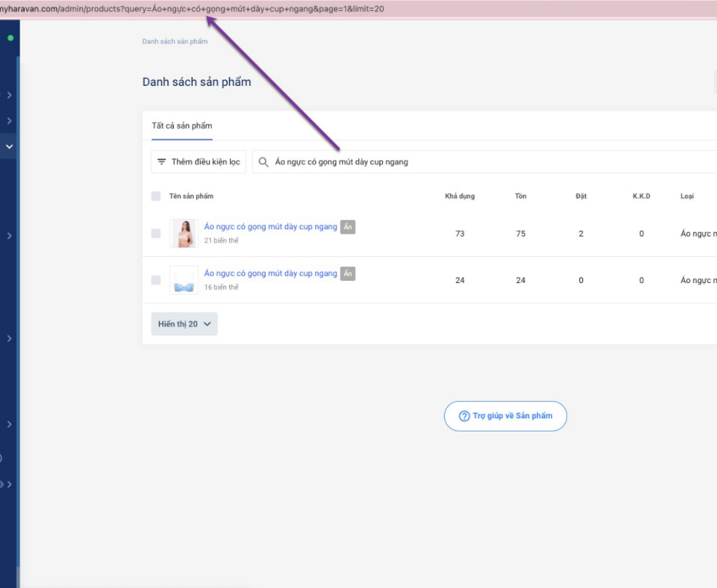This screenshot has width=717, height=588.
Task: Collapse the expanded sidebar section with the down chevron
Action: tap(9, 146)
